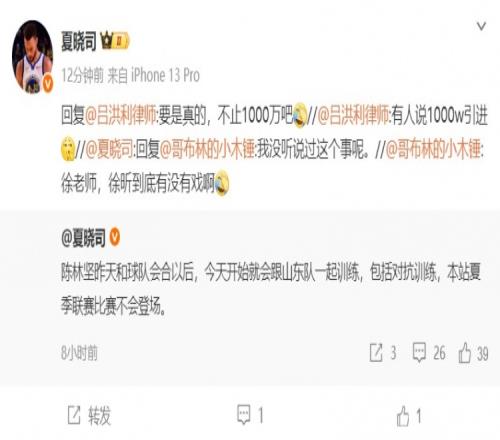500x440 pixels.
Task: Click 转发 repost button at bottom
Action: coord(89,416)
